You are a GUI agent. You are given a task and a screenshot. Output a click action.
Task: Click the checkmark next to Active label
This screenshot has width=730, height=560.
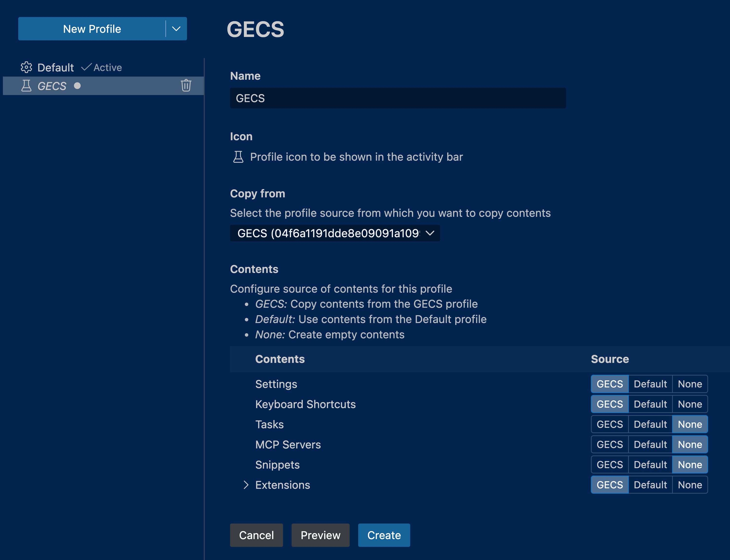86,67
